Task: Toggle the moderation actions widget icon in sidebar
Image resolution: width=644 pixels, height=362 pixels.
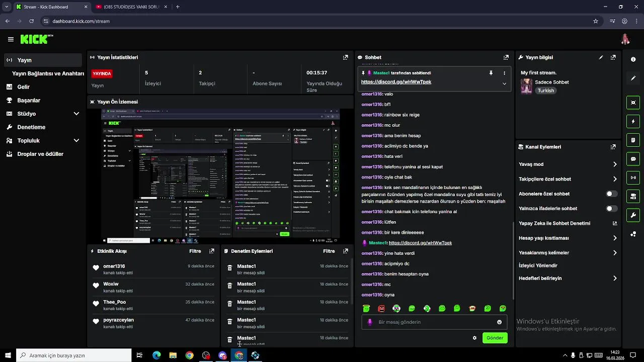Action: (633, 196)
